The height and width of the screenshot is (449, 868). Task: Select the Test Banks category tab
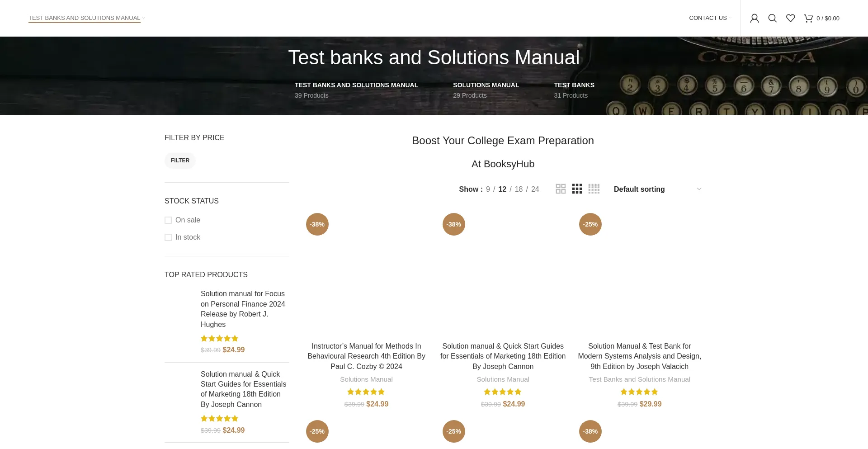click(x=574, y=85)
